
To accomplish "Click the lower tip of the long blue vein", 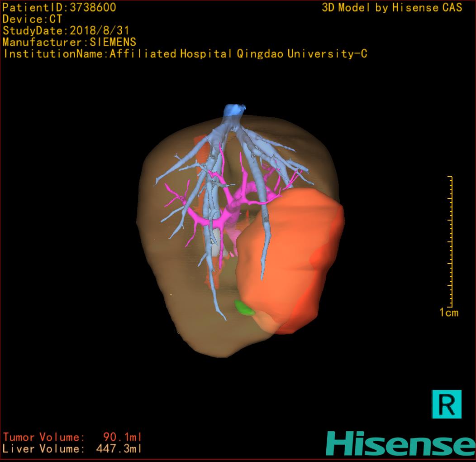I will pos(223,318).
